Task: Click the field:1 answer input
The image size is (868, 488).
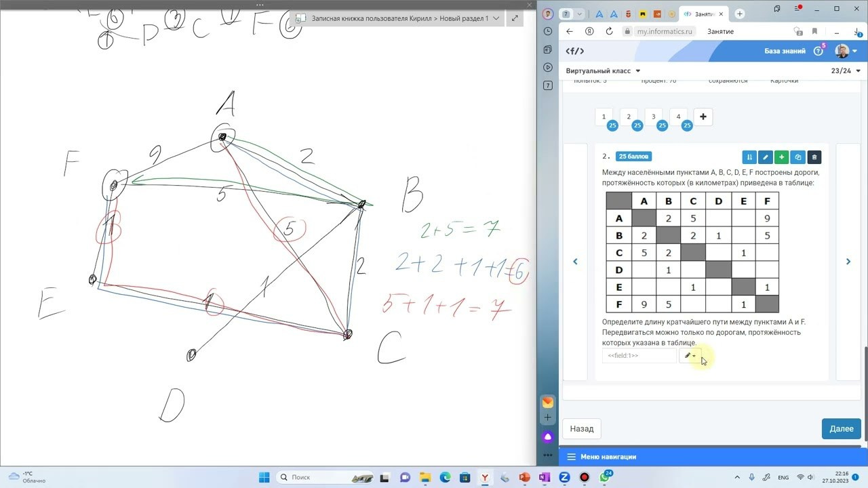Action: point(639,356)
